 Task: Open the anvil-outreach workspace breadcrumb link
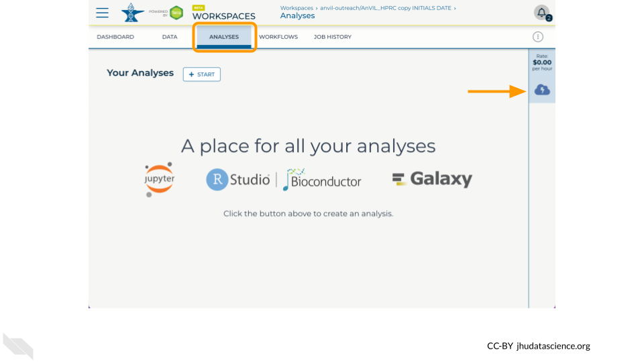click(386, 8)
